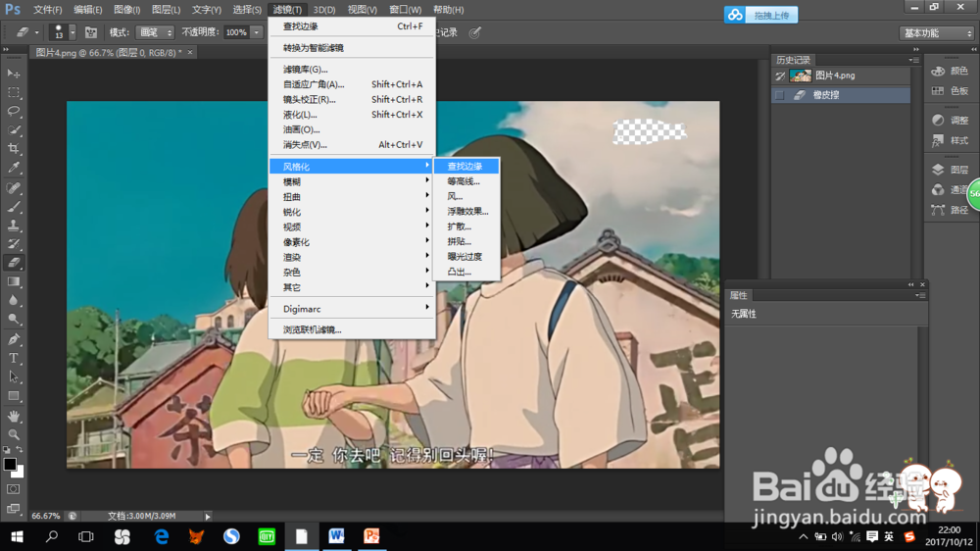Close the 图片4.png document tab
The width and height of the screenshot is (980, 551).
190,53
